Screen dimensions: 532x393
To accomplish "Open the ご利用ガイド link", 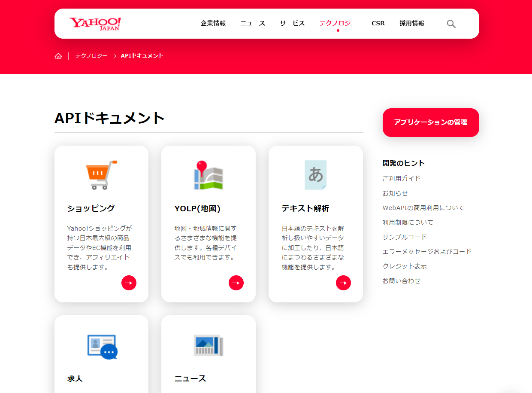I will pos(402,178).
